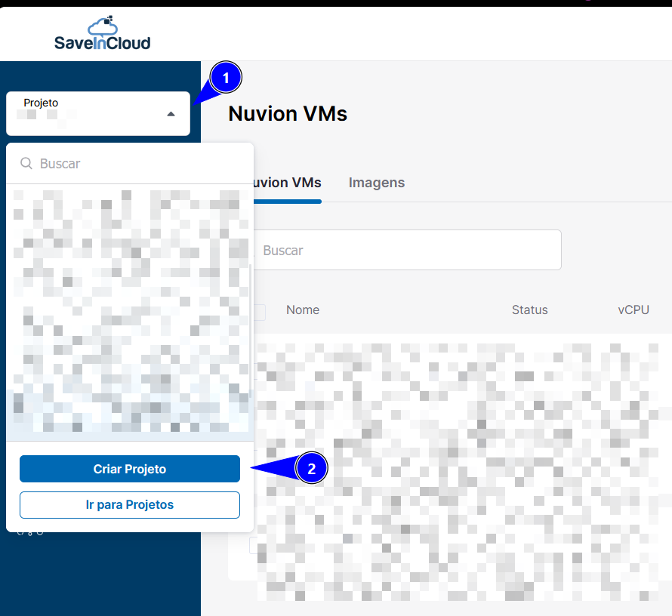Click the Nome column header
The width and height of the screenshot is (672, 616).
click(x=303, y=310)
